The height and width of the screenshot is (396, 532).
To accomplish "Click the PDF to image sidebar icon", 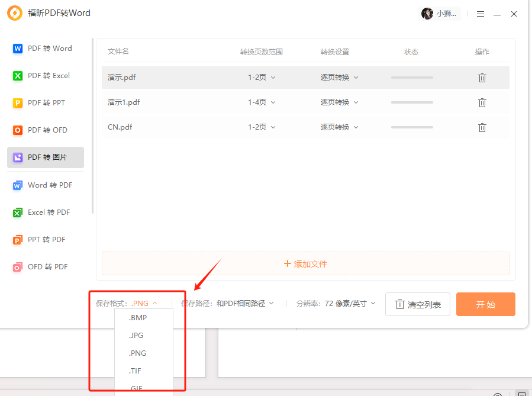I will coord(18,157).
